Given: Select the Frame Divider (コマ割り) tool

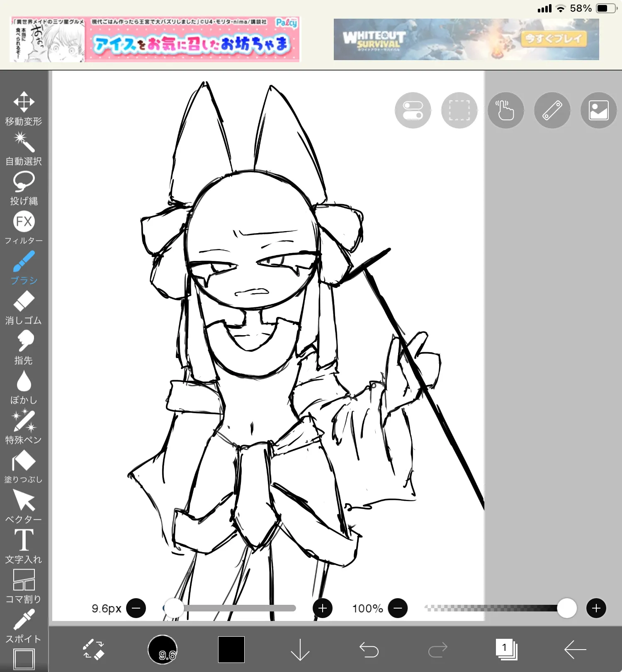Looking at the screenshot, I should pyautogui.click(x=24, y=586).
